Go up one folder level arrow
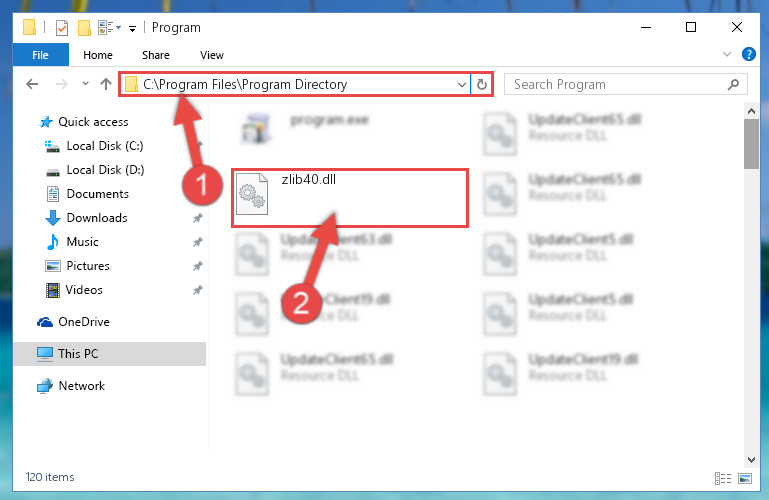Viewport: 769px width, 500px height. (106, 84)
